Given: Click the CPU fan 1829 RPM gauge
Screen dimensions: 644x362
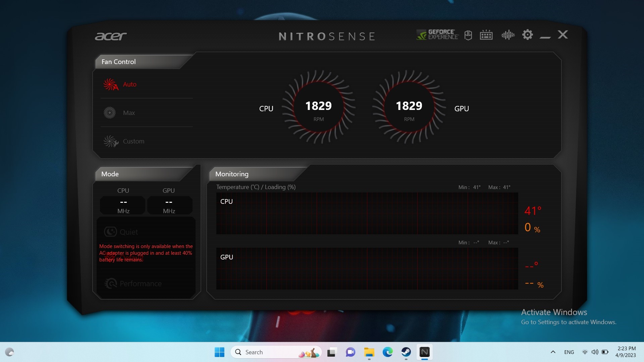Looking at the screenshot, I should [319, 107].
